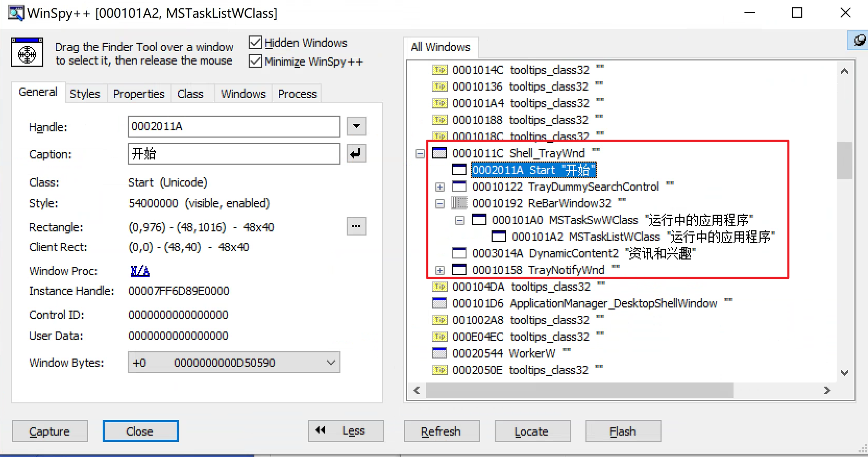Switch to the Process tab
This screenshot has width=868, height=457.
pyautogui.click(x=298, y=94)
